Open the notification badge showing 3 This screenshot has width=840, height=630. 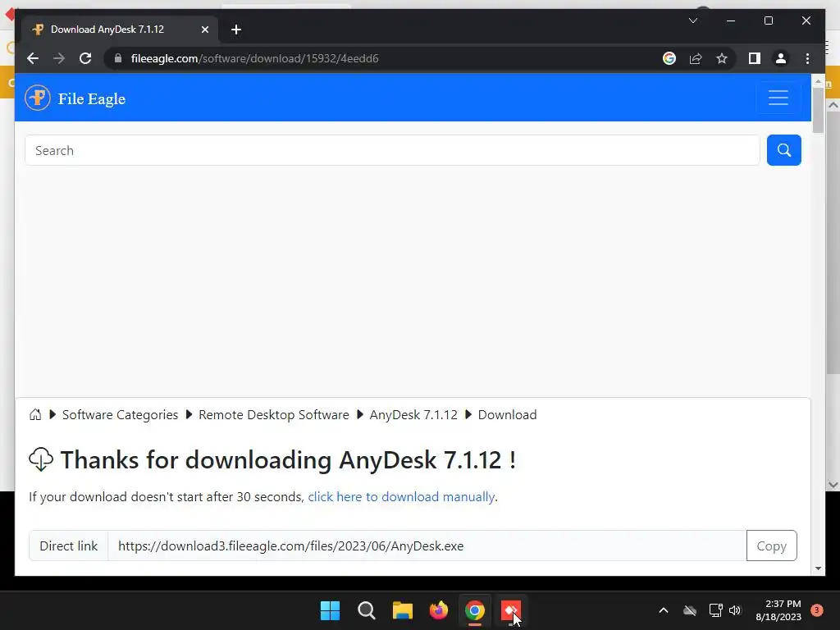817,609
